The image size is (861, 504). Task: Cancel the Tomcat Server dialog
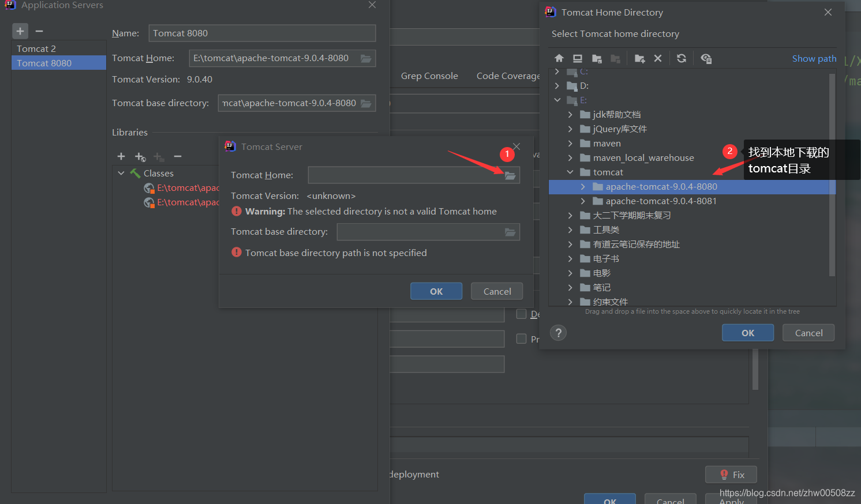(x=497, y=291)
